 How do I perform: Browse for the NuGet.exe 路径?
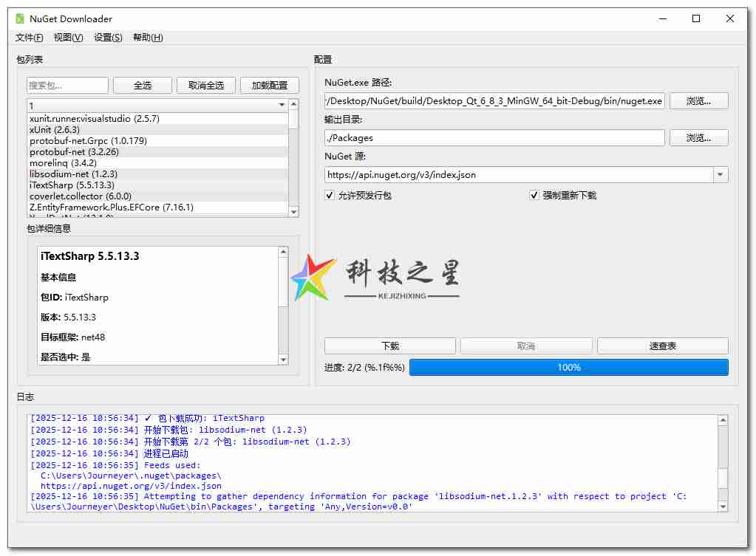pyautogui.click(x=698, y=100)
